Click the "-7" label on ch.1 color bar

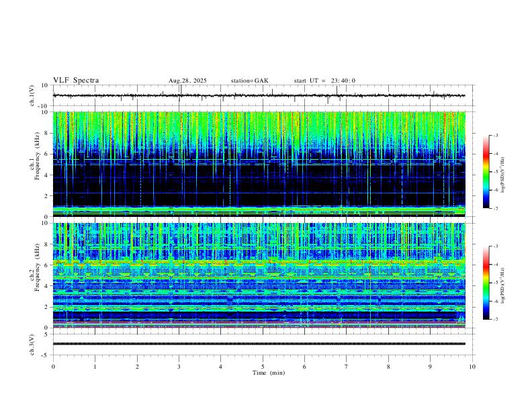[495, 209]
